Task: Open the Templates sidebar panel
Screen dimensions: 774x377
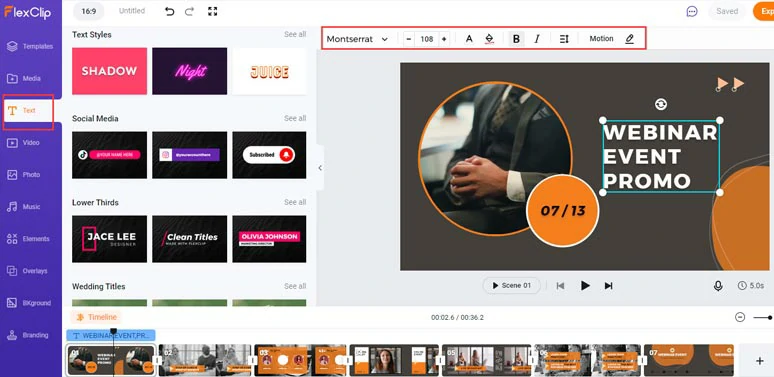Action: pos(31,46)
